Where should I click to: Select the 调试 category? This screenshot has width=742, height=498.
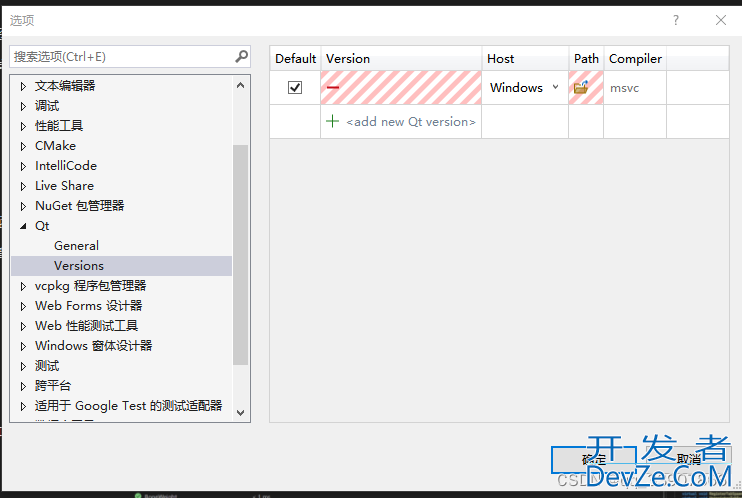pos(47,106)
